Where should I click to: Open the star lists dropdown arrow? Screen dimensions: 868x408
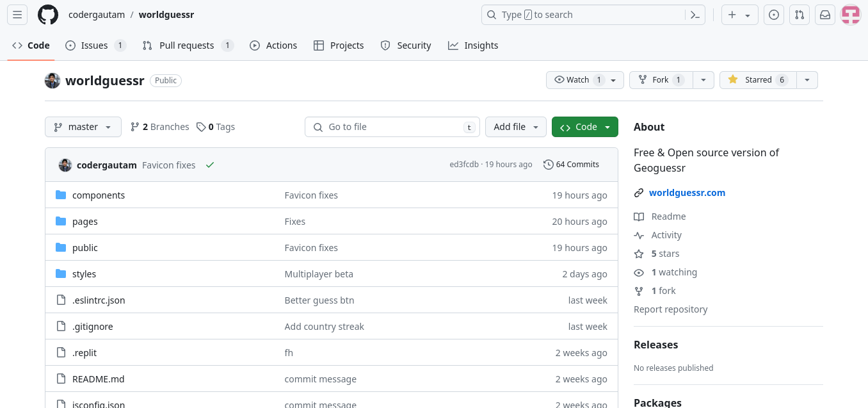pyautogui.click(x=807, y=80)
